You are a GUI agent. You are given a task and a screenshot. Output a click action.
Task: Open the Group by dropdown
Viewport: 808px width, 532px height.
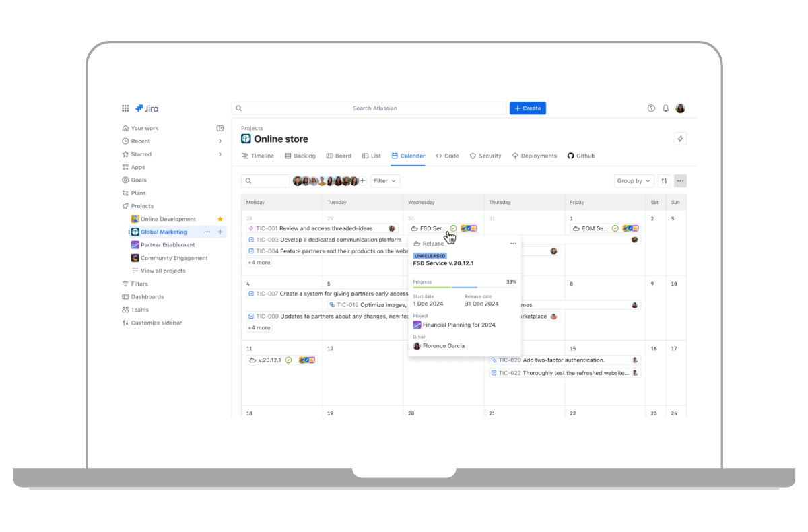634,181
